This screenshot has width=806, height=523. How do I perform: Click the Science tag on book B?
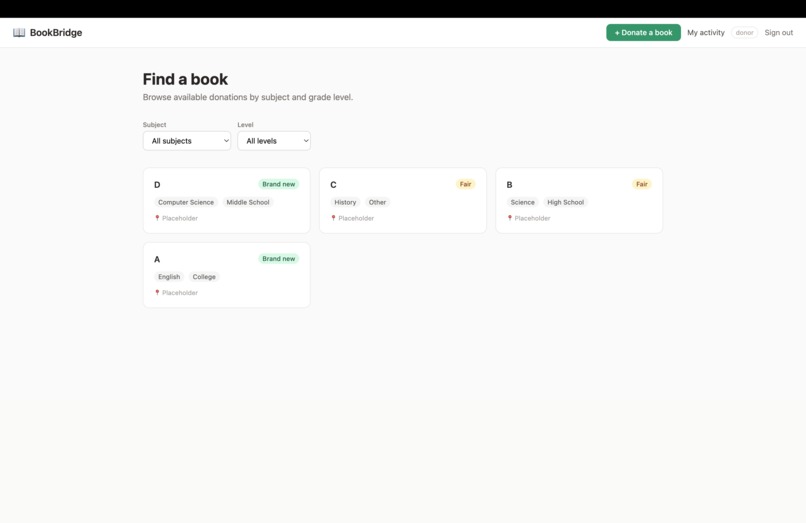click(522, 202)
